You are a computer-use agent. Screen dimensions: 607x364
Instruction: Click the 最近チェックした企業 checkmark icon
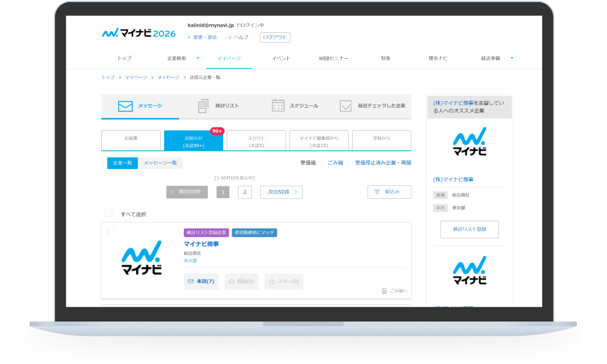point(346,106)
